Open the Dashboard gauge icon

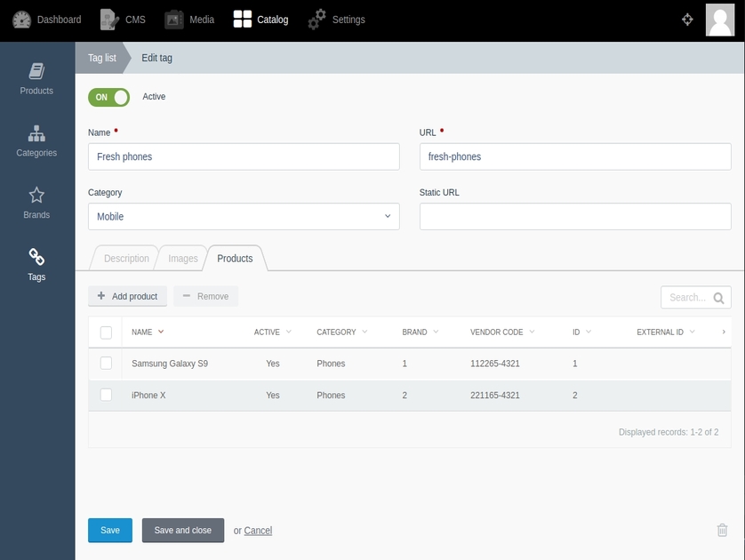pyautogui.click(x=22, y=20)
